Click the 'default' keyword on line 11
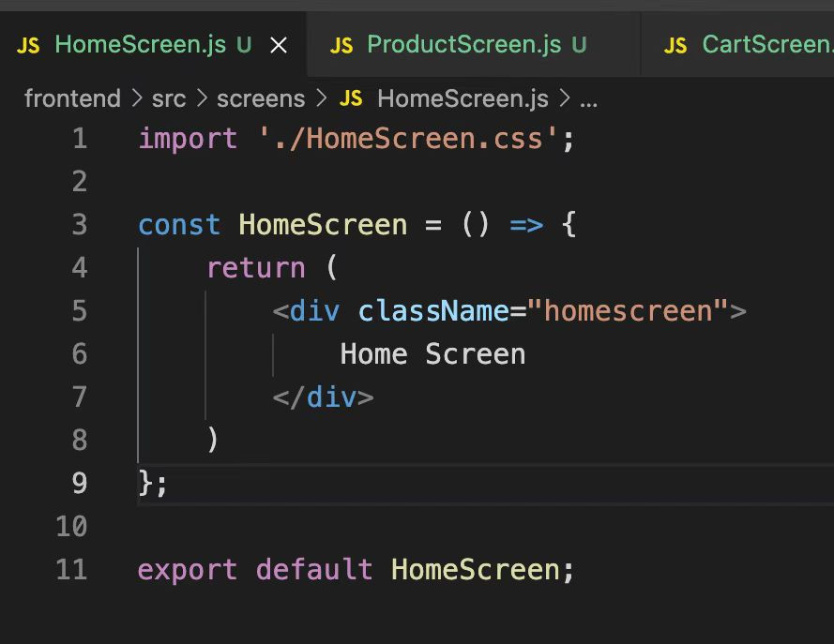Image resolution: width=834 pixels, height=644 pixels. tap(314, 569)
